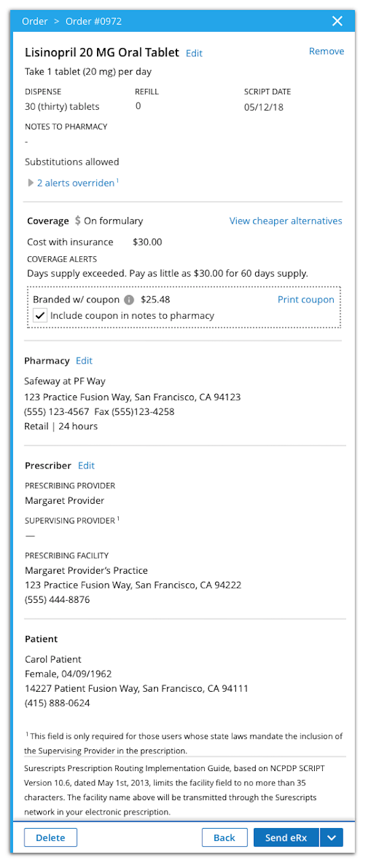
Task: Open the Send eRx dropdown arrow
Action: [331, 838]
